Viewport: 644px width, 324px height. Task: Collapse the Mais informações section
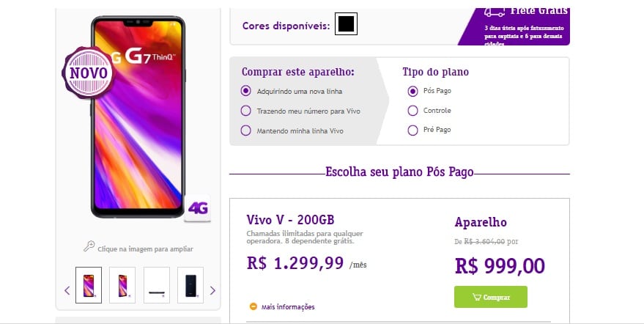(288, 306)
